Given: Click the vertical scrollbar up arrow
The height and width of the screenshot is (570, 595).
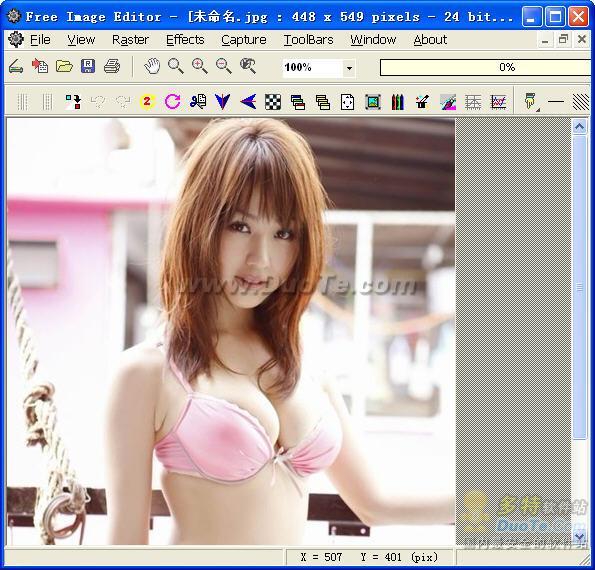Looking at the screenshot, I should [x=579, y=127].
